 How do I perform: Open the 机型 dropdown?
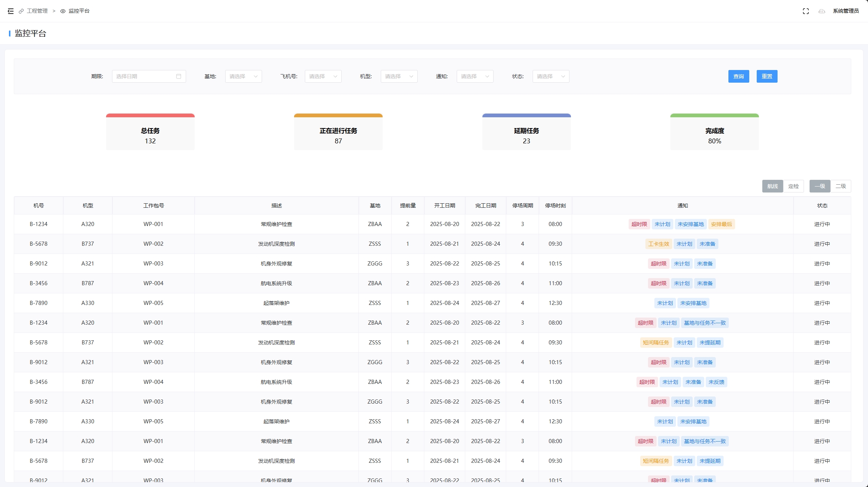pos(399,76)
